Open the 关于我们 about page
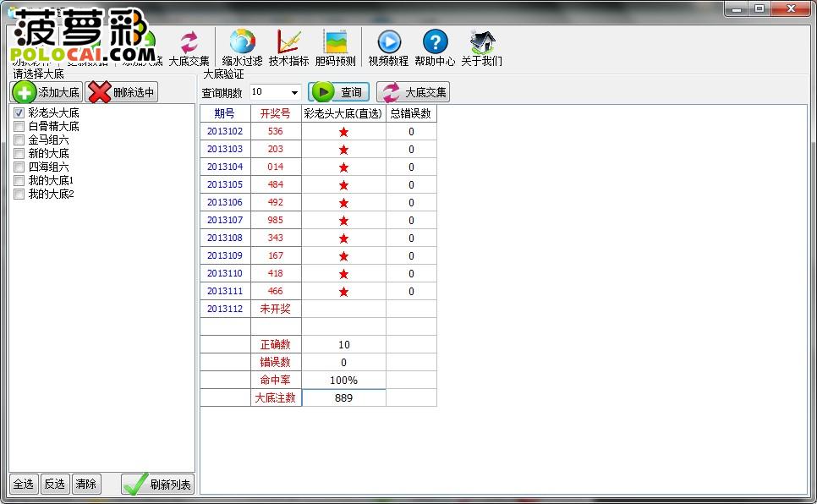 [x=481, y=47]
